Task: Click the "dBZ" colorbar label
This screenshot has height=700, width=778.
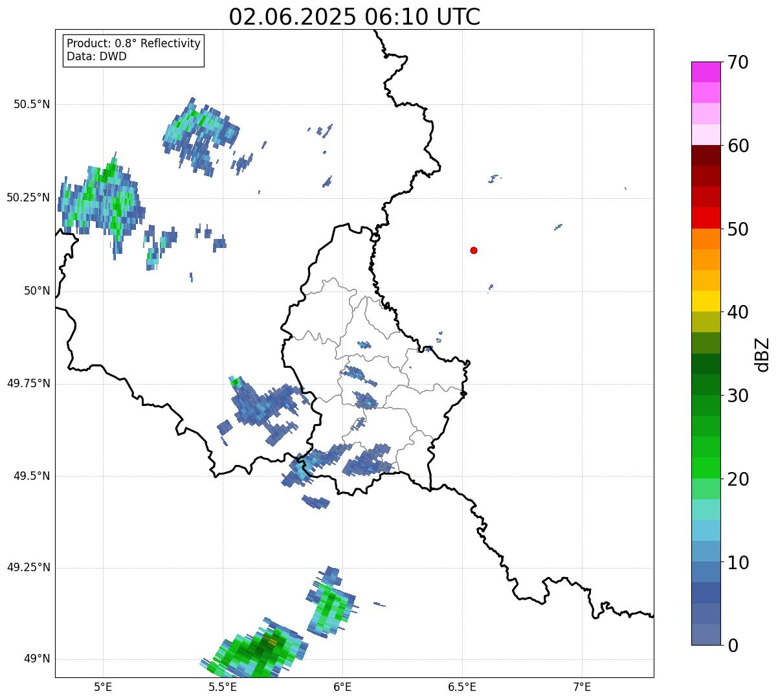Action: coord(762,354)
